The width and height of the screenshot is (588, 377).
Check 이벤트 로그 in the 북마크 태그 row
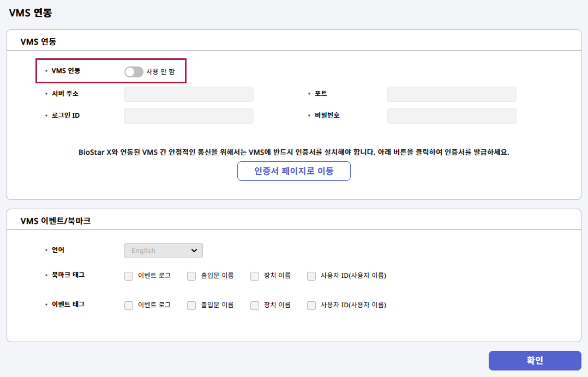[129, 276]
